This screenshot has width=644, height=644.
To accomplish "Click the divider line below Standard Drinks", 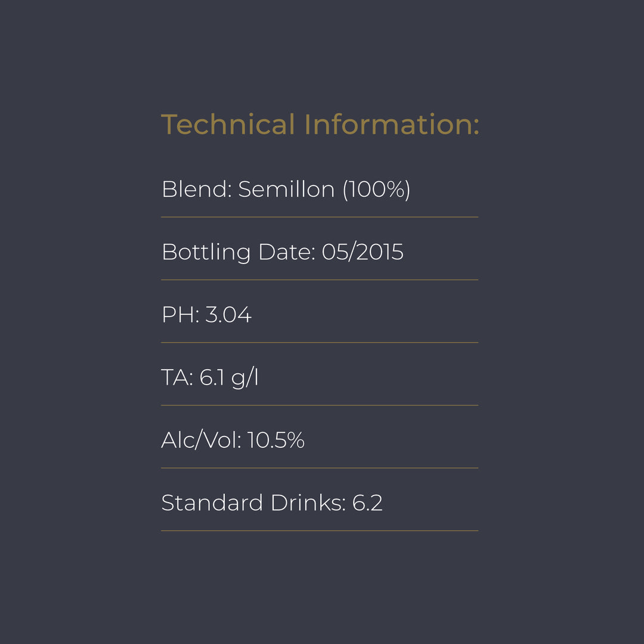I will (320, 531).
